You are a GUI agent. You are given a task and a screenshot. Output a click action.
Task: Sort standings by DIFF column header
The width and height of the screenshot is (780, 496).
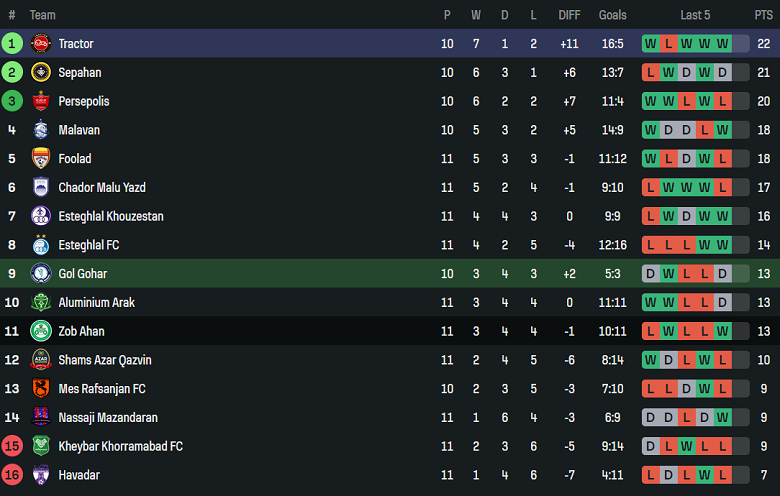569,15
